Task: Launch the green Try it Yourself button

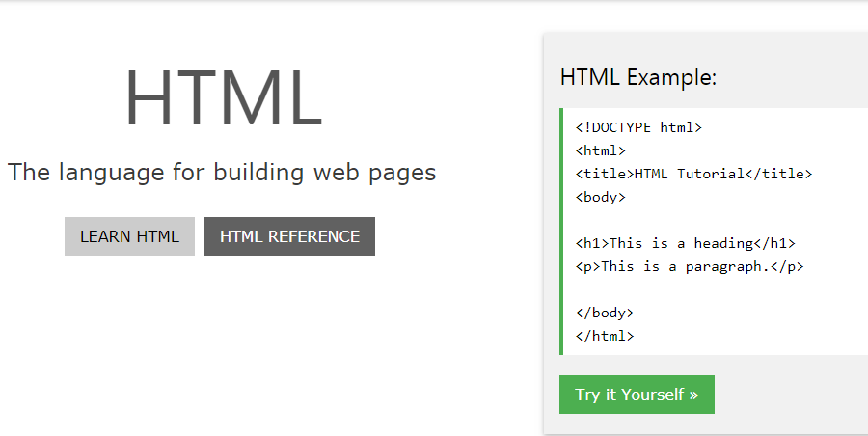Action: (637, 395)
